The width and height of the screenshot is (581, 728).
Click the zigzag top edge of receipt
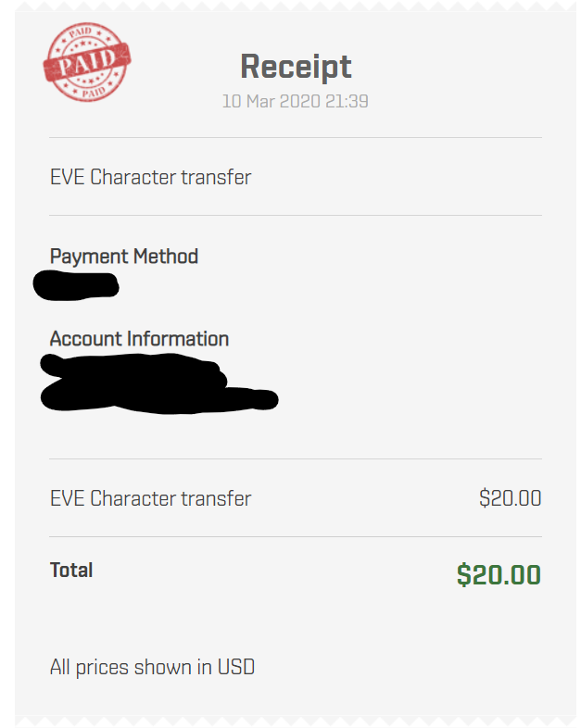[x=296, y=6]
